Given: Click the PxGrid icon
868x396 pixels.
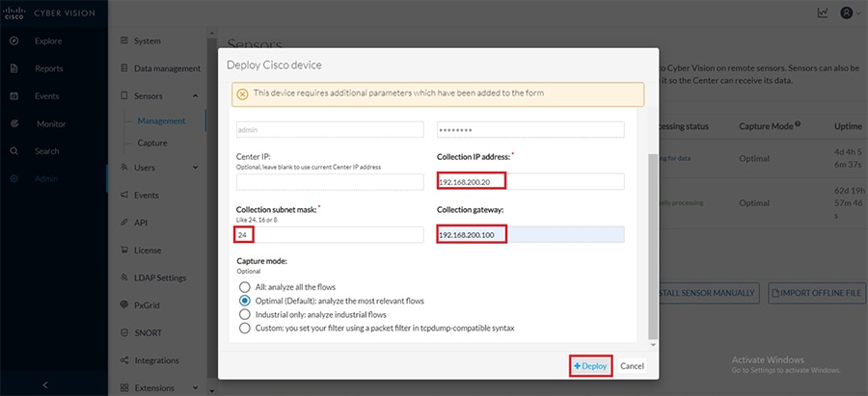Looking at the screenshot, I should (x=124, y=304).
